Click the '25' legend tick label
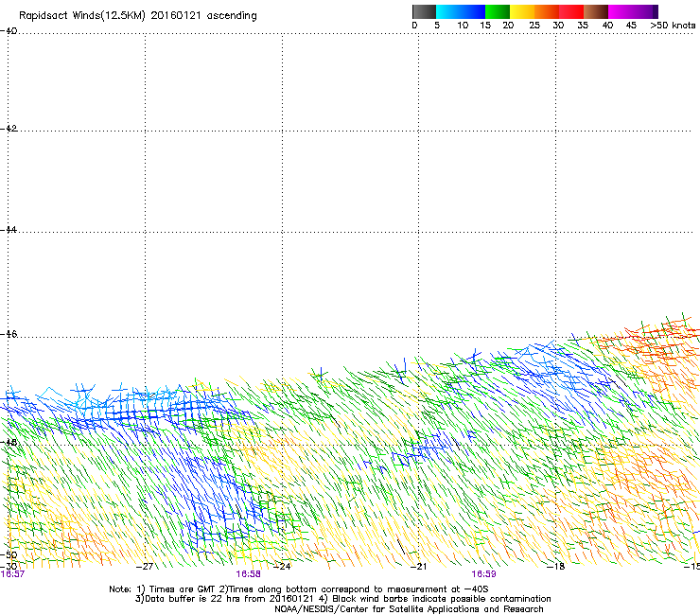 tap(534, 26)
